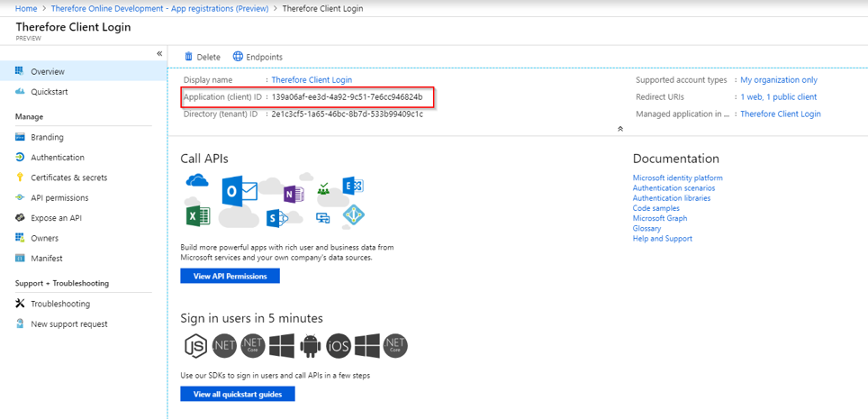
Task: Click the View API Permissions button
Action: [x=230, y=276]
